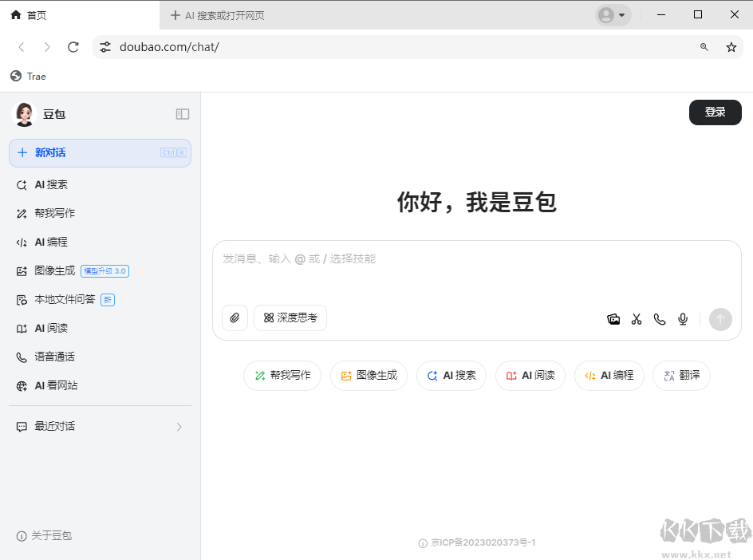Select the AI 编程 skill chip

[609, 376]
